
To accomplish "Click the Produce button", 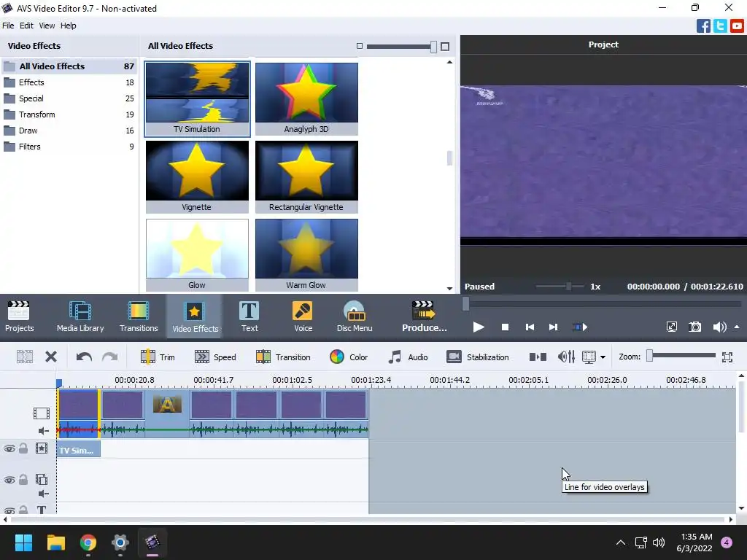I will 424,316.
